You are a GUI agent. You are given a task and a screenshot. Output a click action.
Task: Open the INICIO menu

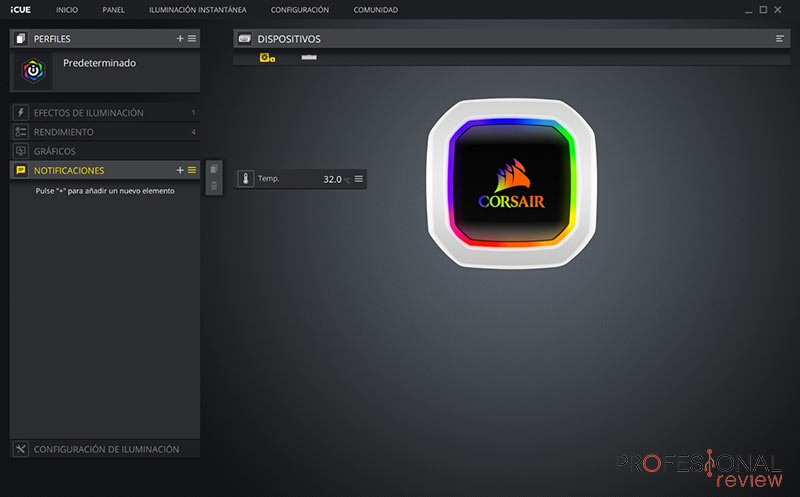click(67, 10)
